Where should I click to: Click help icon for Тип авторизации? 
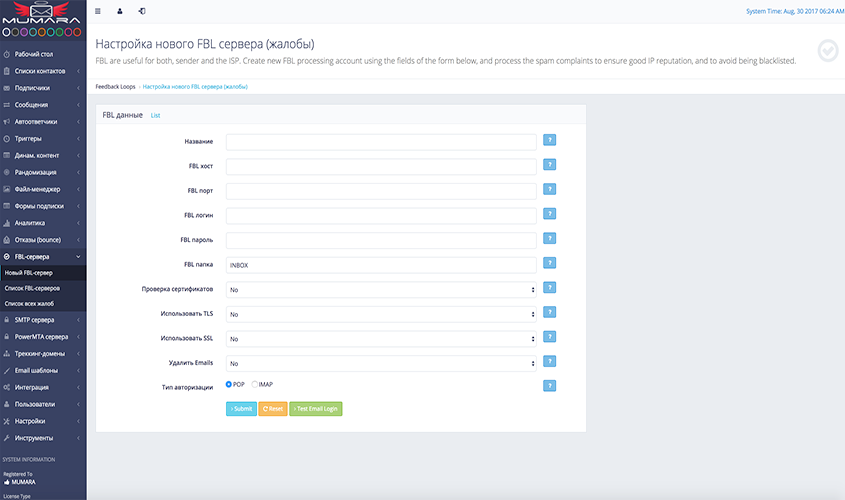pyautogui.click(x=549, y=385)
